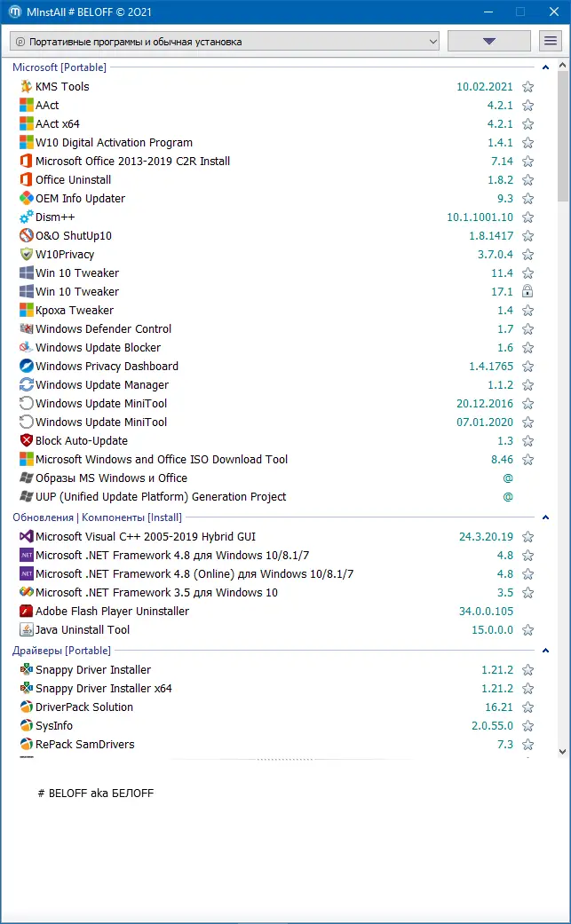Open the @ link for UUP Generation Project
This screenshot has width=571, height=924.
coord(508,497)
